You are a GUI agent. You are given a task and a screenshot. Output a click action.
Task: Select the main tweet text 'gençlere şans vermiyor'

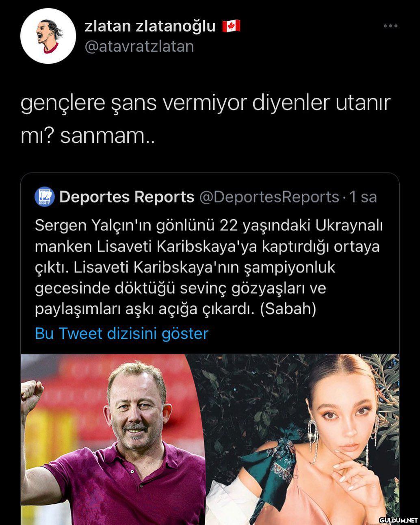tap(134, 104)
